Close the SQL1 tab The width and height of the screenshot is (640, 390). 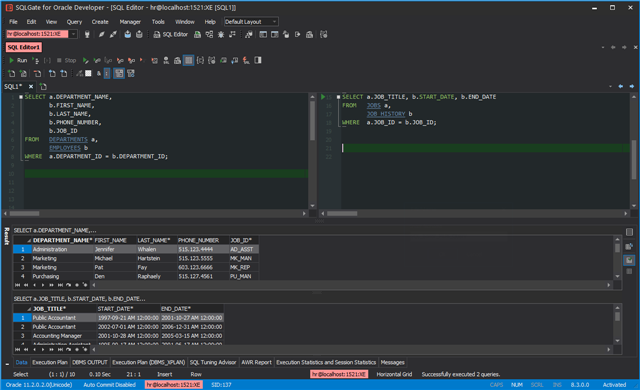(31, 86)
